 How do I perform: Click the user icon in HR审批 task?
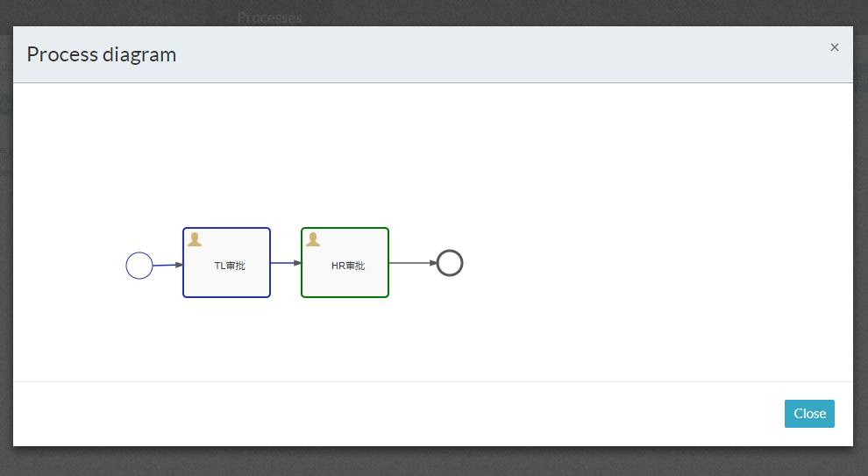coord(313,239)
